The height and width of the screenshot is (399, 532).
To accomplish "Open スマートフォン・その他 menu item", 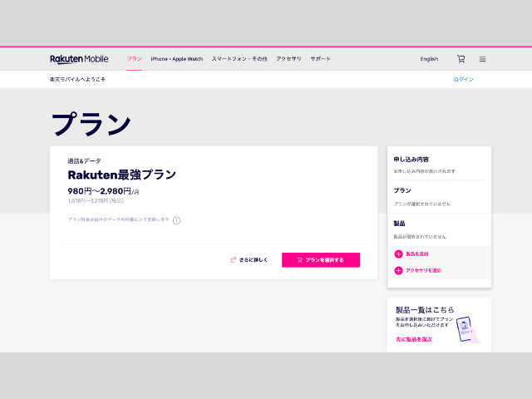I will 239,59.
